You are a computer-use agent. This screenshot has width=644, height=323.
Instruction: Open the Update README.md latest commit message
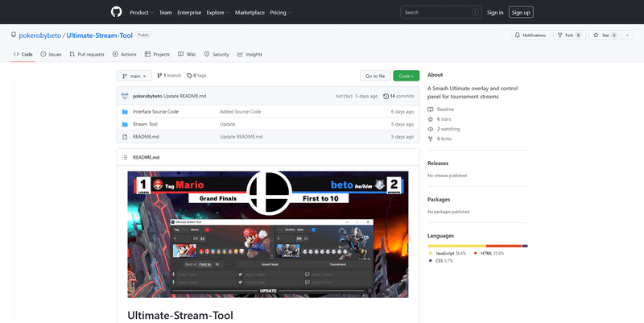185,96
